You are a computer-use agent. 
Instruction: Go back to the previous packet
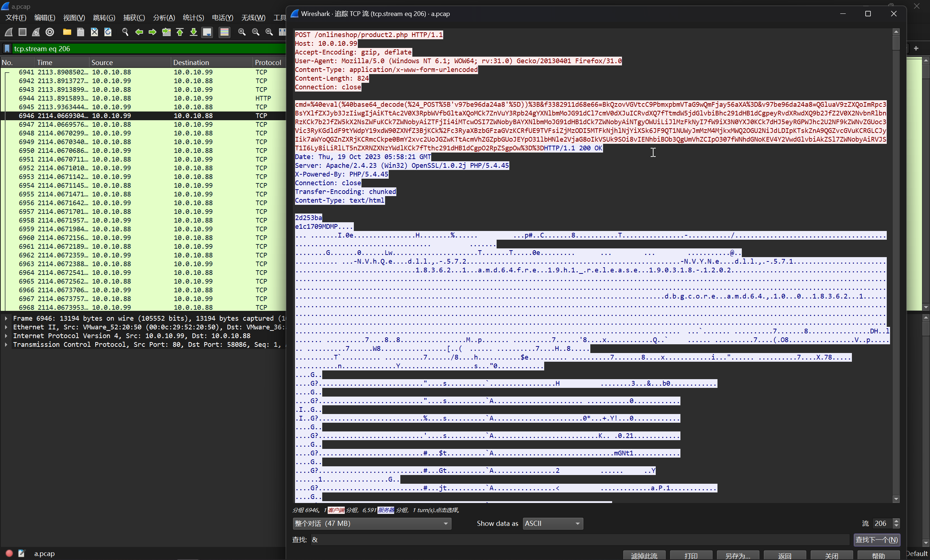(139, 32)
